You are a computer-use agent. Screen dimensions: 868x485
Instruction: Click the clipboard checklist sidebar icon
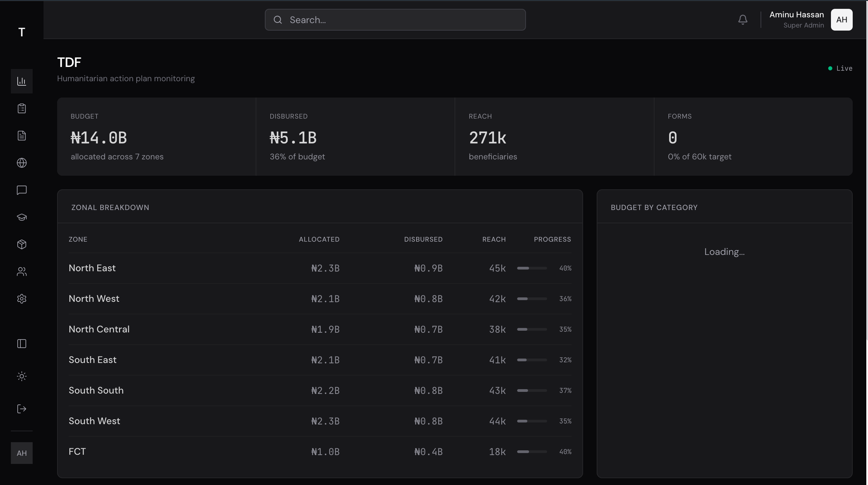click(x=22, y=108)
